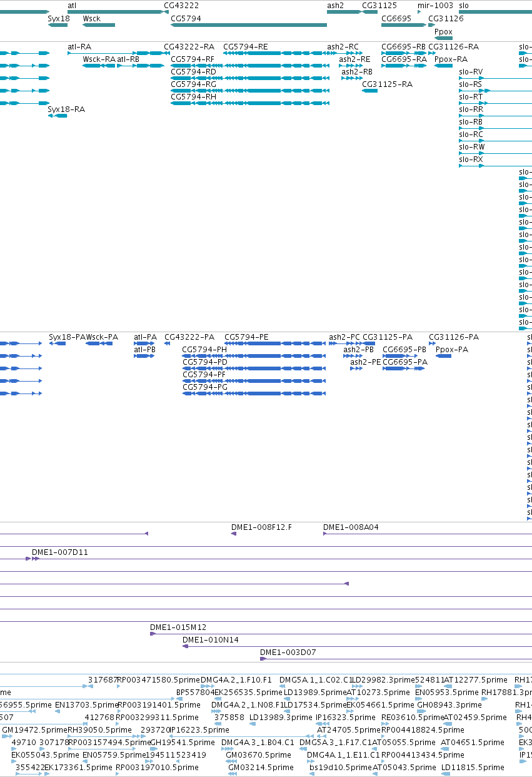Select protein CG5794-PH label
The width and height of the screenshot is (532, 777).
click(204, 350)
